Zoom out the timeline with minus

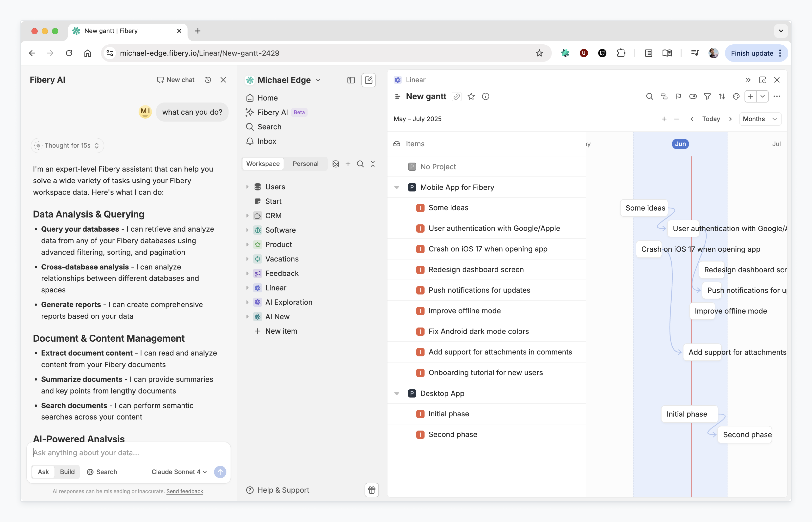(676, 119)
